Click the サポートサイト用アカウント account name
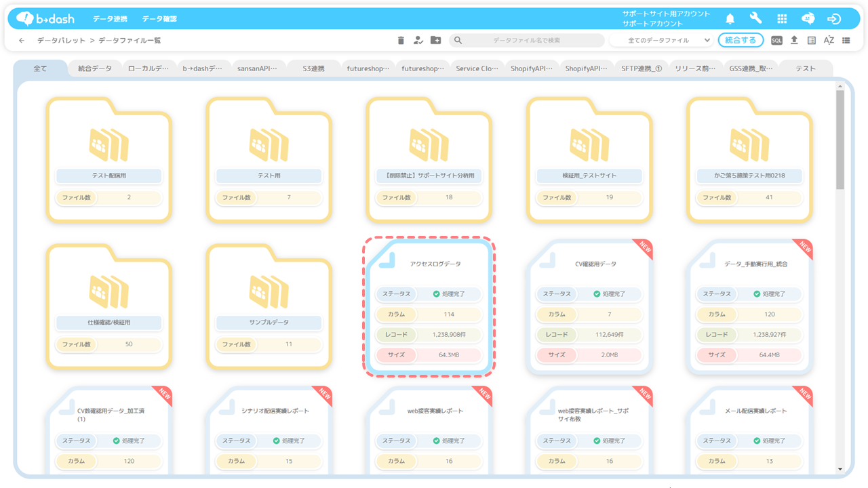The image size is (868, 488). 666,14
